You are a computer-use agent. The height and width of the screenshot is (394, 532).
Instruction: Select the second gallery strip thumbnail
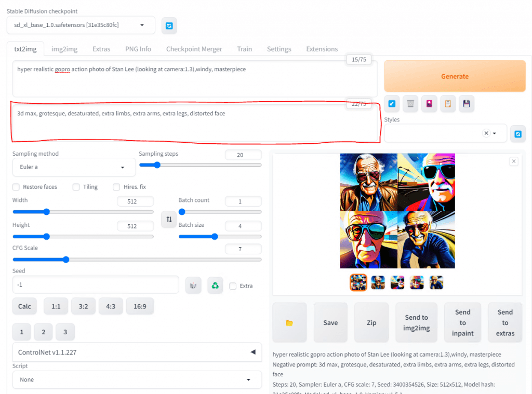(x=378, y=282)
